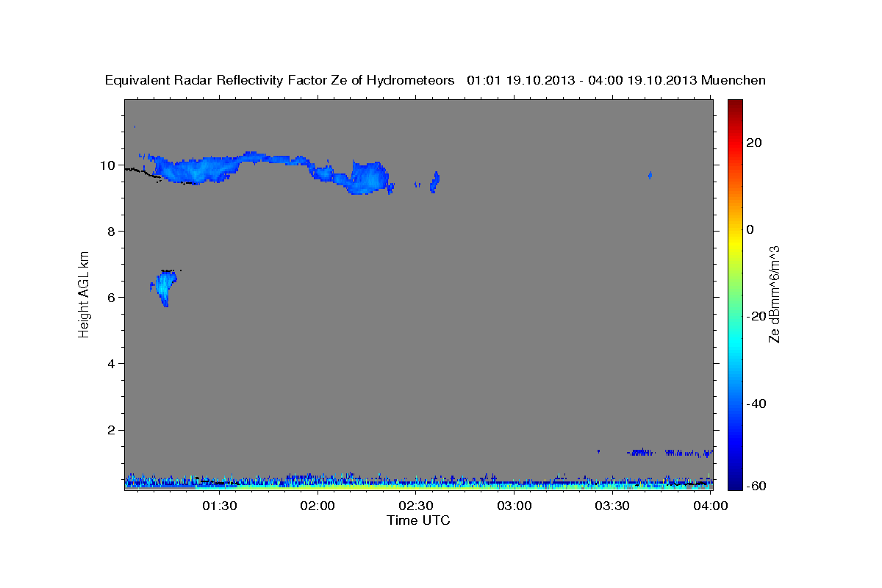Click the small blue echo near 02:35 at 9.5 km
Screen dimensions: 882x588
pos(434,182)
